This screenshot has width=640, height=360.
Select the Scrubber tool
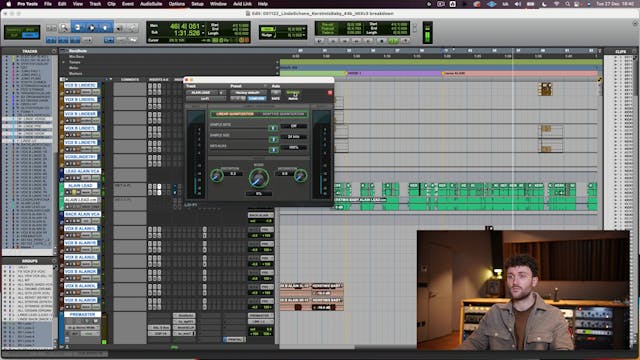click(x=120, y=28)
